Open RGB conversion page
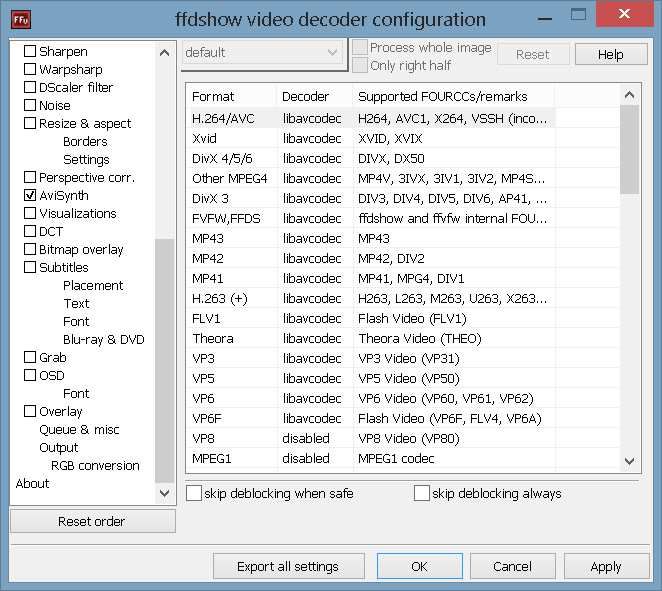Screen dimensions: 662x591 coord(95,465)
